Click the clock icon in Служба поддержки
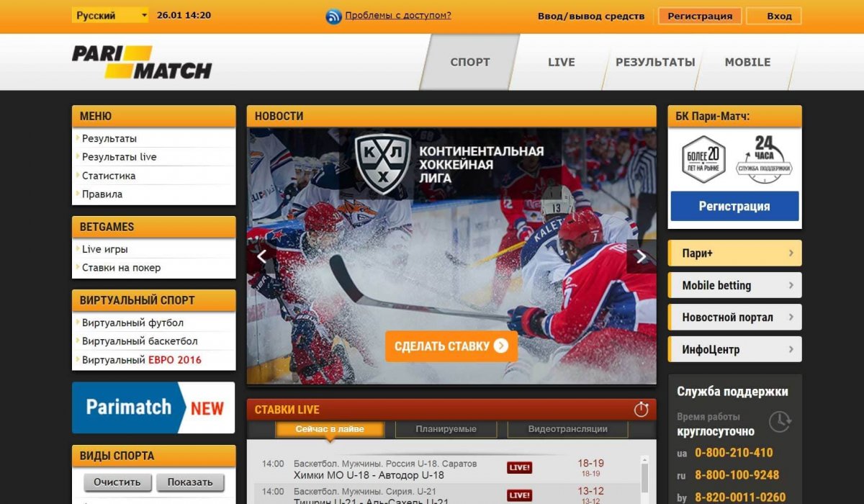The width and height of the screenshot is (864, 504). click(780, 422)
